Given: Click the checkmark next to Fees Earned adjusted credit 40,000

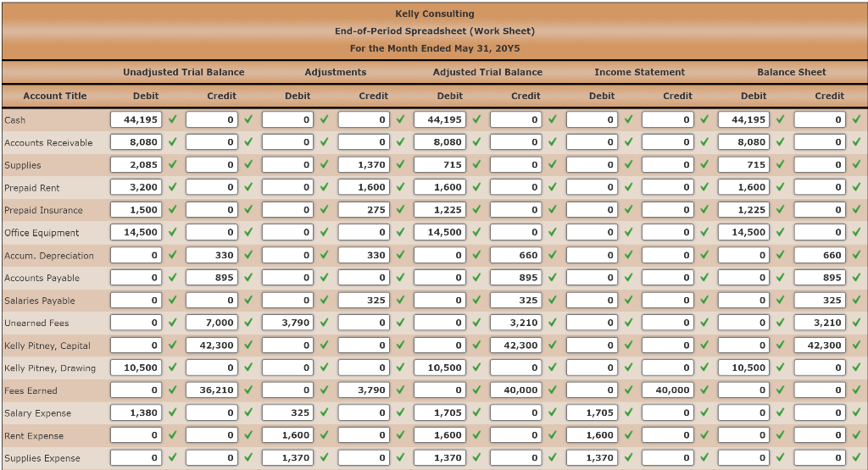Looking at the screenshot, I should pos(553,390).
